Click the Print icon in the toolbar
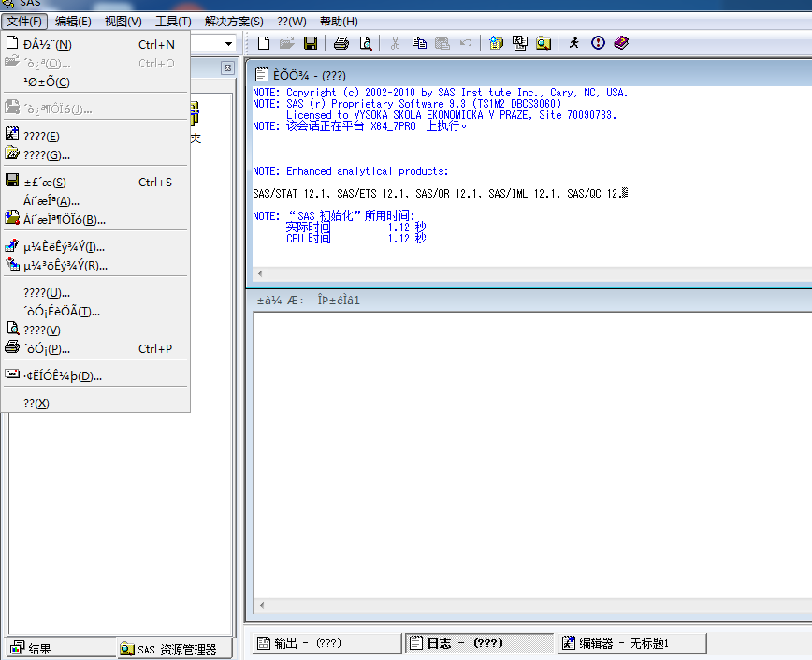 341,43
